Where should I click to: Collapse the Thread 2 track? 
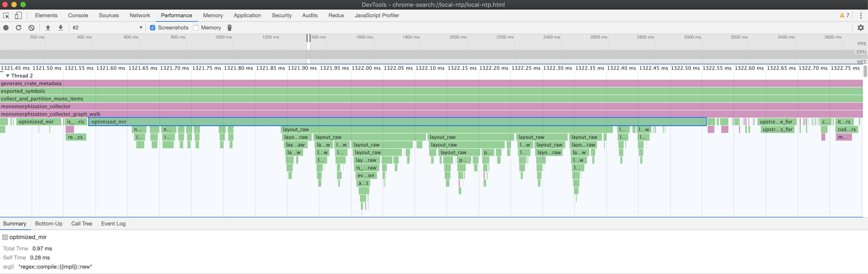(7, 76)
